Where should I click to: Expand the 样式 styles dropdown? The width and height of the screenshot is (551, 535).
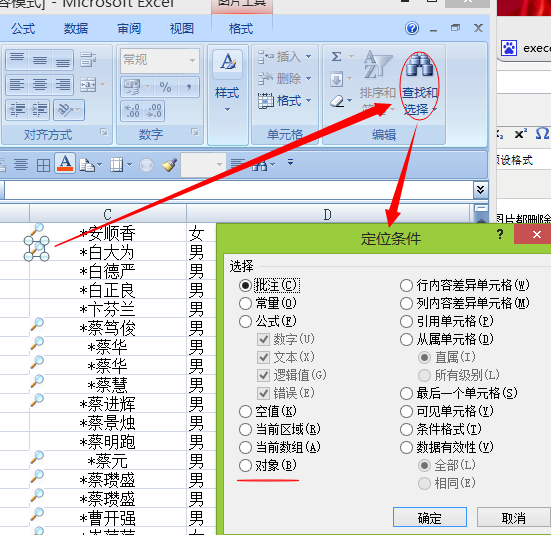click(x=227, y=110)
